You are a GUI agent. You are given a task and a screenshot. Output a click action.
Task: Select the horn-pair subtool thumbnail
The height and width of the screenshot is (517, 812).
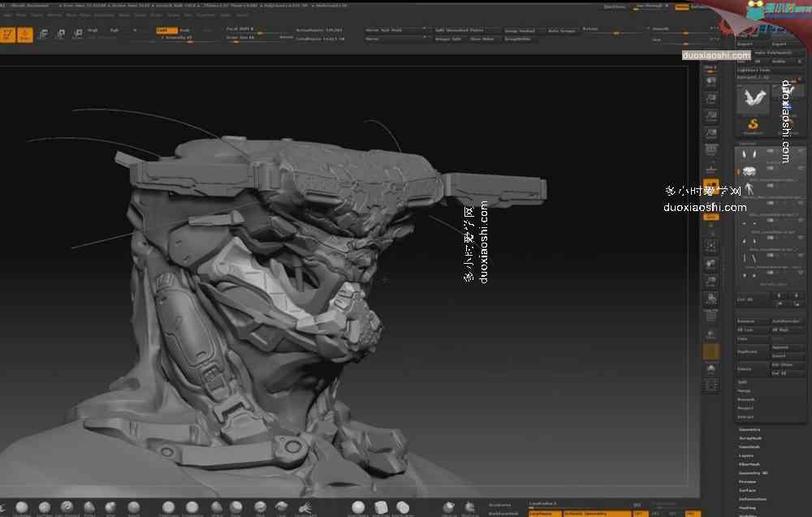[749, 153]
